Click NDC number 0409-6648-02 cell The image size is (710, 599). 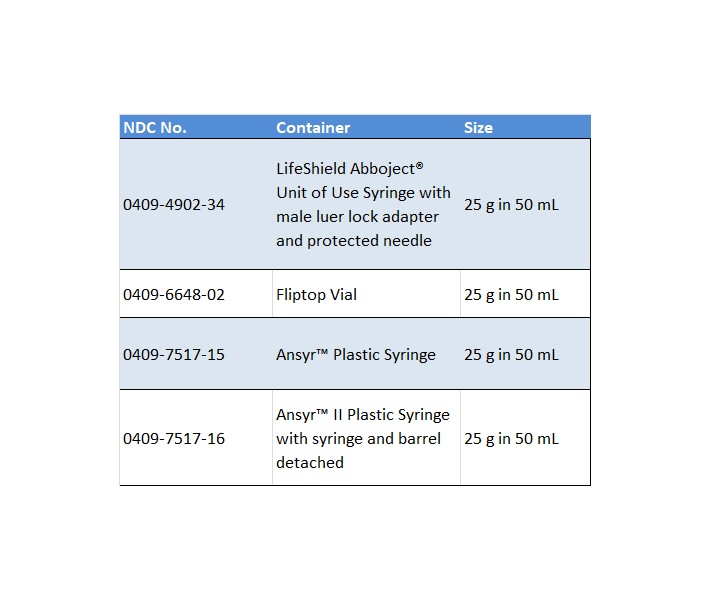tap(174, 295)
